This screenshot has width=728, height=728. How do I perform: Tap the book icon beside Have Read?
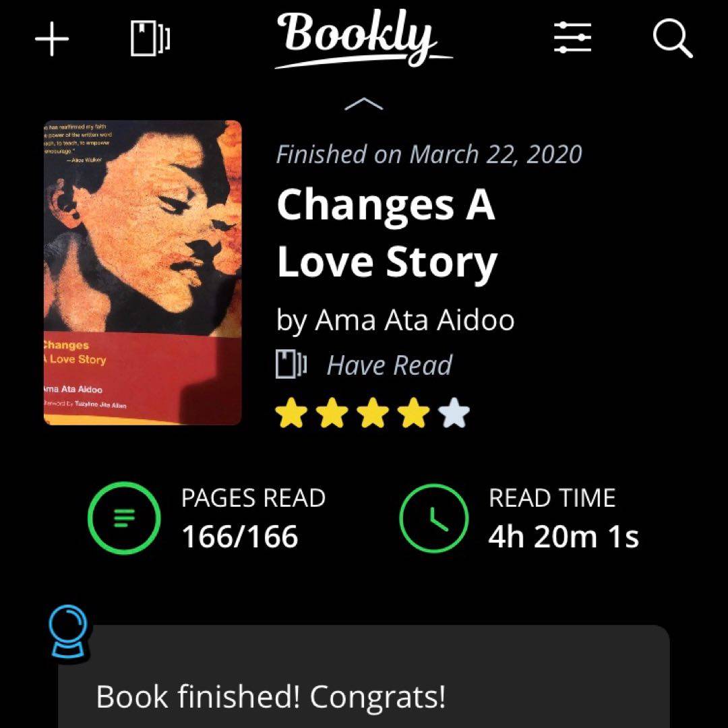click(x=291, y=365)
